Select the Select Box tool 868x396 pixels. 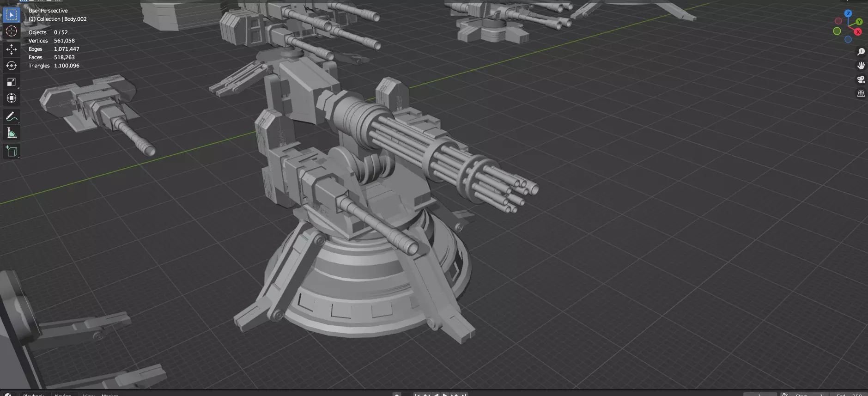click(x=12, y=15)
